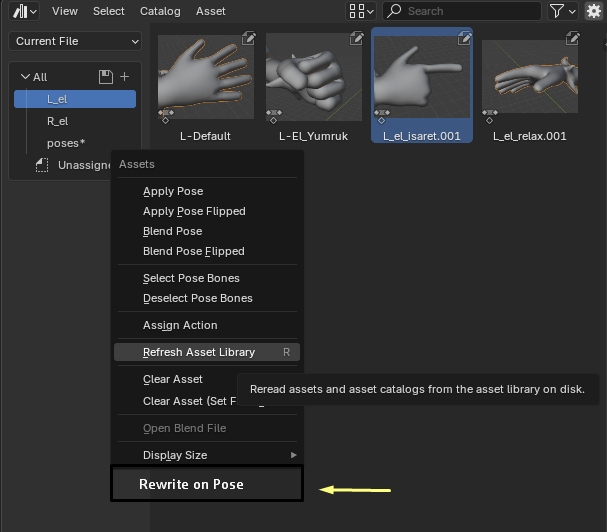607x532 pixels.
Task: Select the L_el_relax.001 pose thumbnail
Action: click(530, 77)
